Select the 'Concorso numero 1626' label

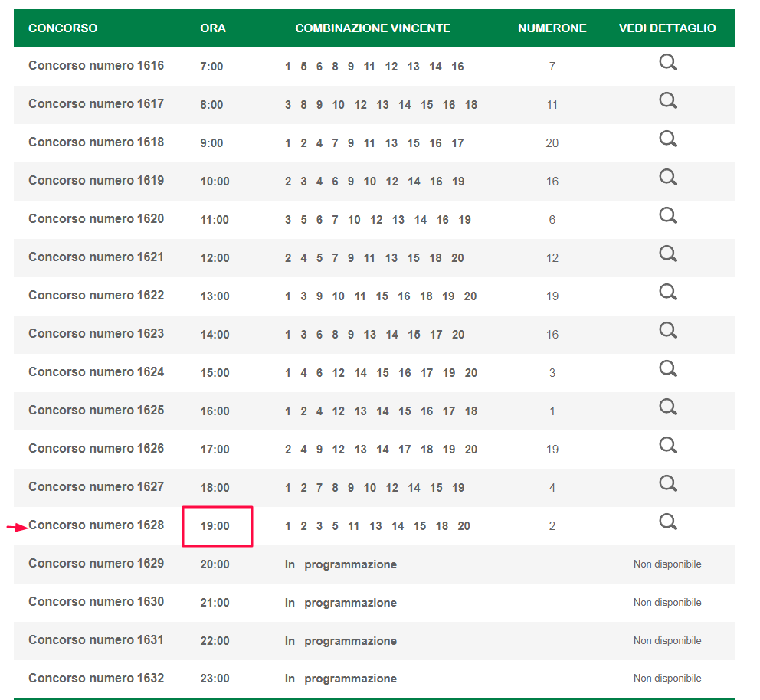point(96,448)
